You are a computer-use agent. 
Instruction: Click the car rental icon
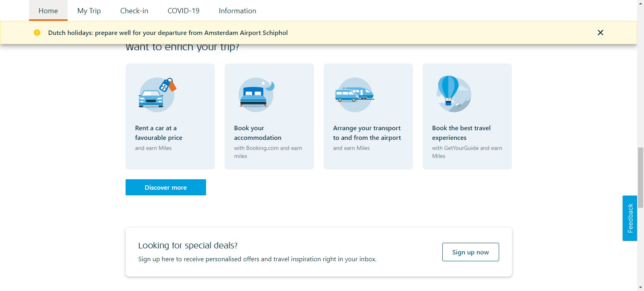pyautogui.click(x=157, y=95)
